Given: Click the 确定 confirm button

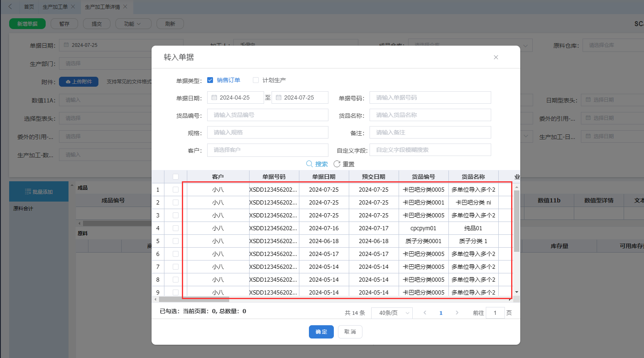Looking at the screenshot, I should tap(321, 332).
